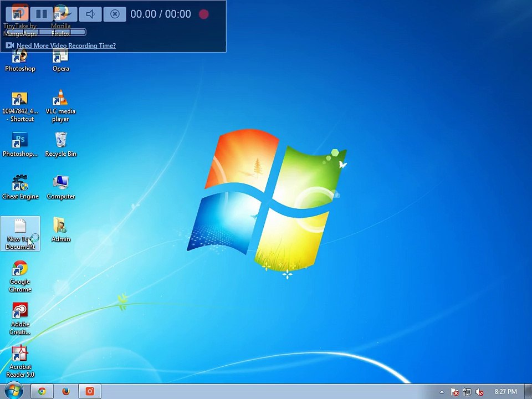Select the Google Chrome desktop shortcut
This screenshot has height=399, width=532.
click(20, 277)
